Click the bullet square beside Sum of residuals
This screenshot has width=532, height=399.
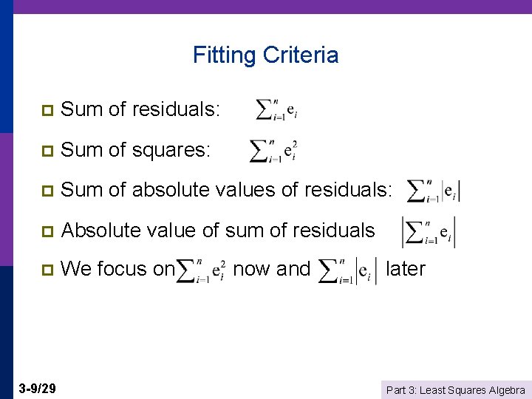pyautogui.click(x=47, y=111)
